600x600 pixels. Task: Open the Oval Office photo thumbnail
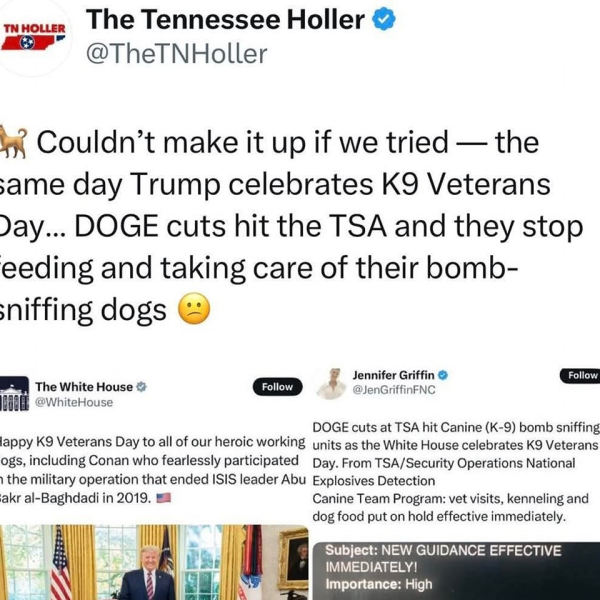pyautogui.click(x=154, y=562)
